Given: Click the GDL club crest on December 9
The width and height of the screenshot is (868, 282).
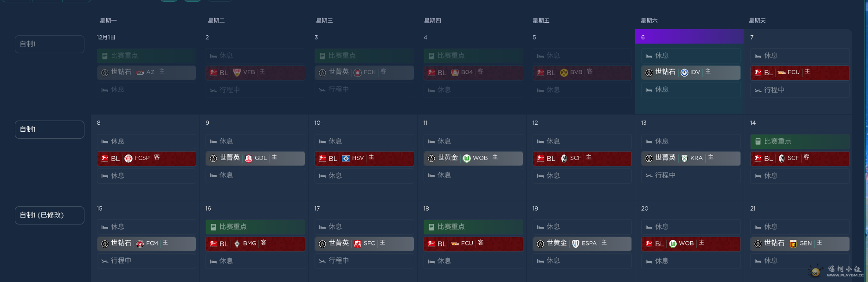Looking at the screenshot, I should 249,158.
